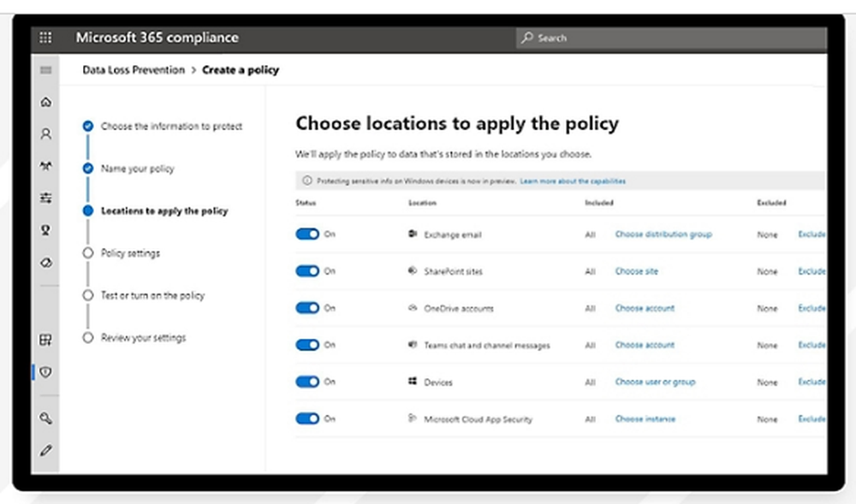Click the 'Status' column header
This screenshot has width=856, height=504.
click(306, 202)
